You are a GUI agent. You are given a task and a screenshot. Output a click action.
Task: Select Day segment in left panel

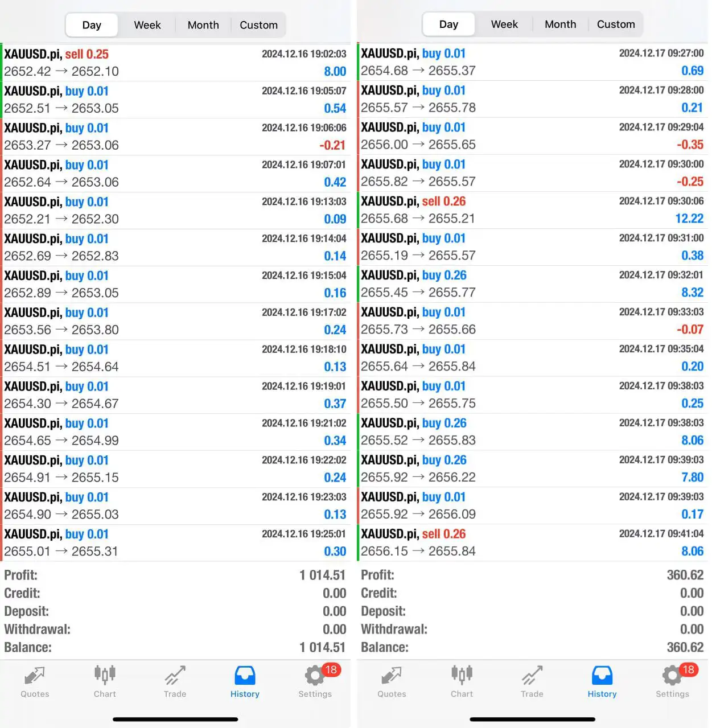click(92, 25)
